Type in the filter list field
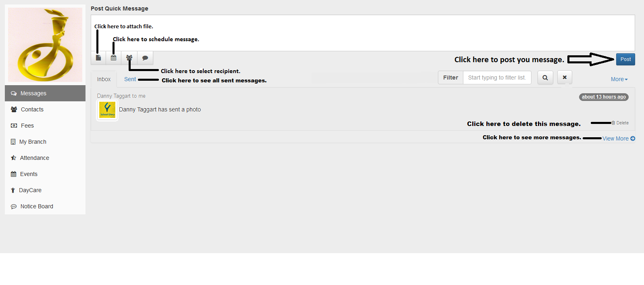 click(x=497, y=78)
